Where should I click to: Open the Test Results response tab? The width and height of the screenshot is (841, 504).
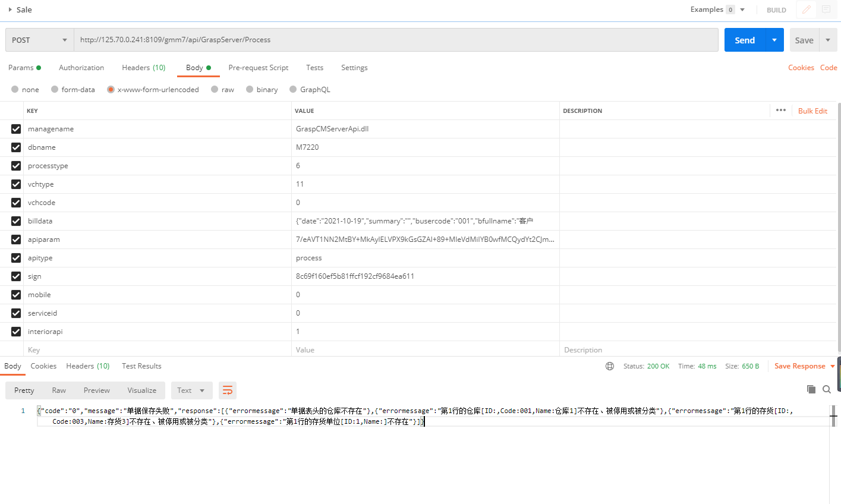141,366
